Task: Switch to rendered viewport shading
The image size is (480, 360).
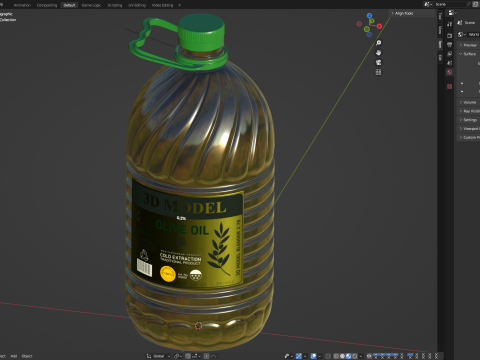Action: [355, 356]
